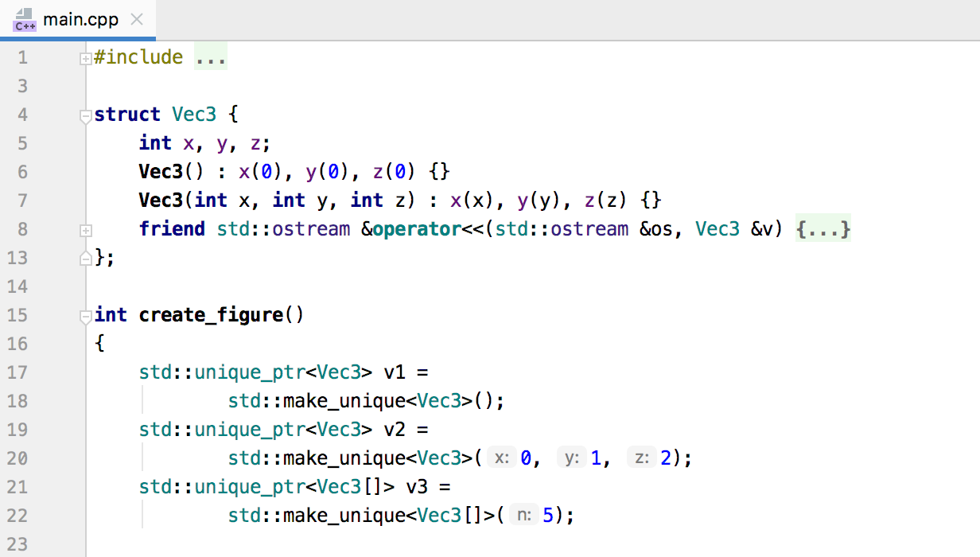Click the y: parameter hint on line 20

coord(571,458)
